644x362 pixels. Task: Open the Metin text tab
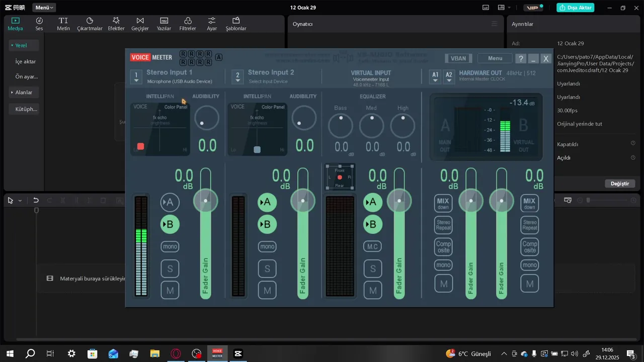tap(63, 24)
